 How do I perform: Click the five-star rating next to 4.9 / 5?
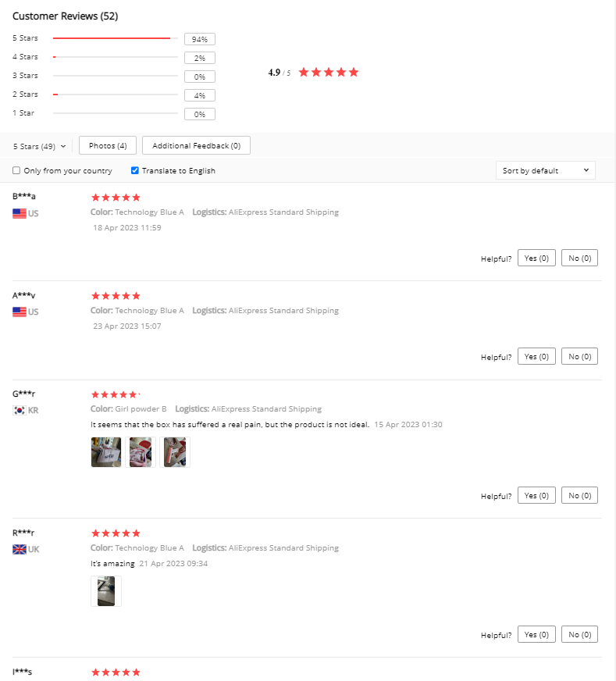(x=329, y=72)
